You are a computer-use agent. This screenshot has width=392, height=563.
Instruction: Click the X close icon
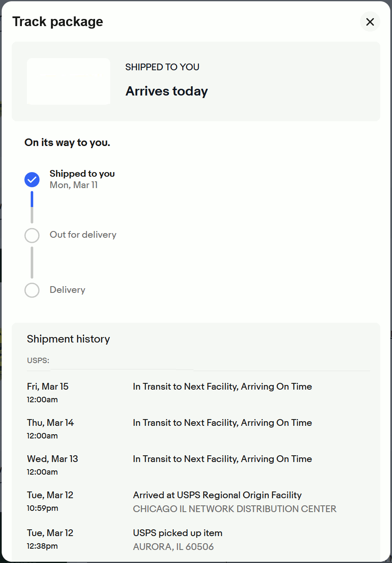click(370, 21)
